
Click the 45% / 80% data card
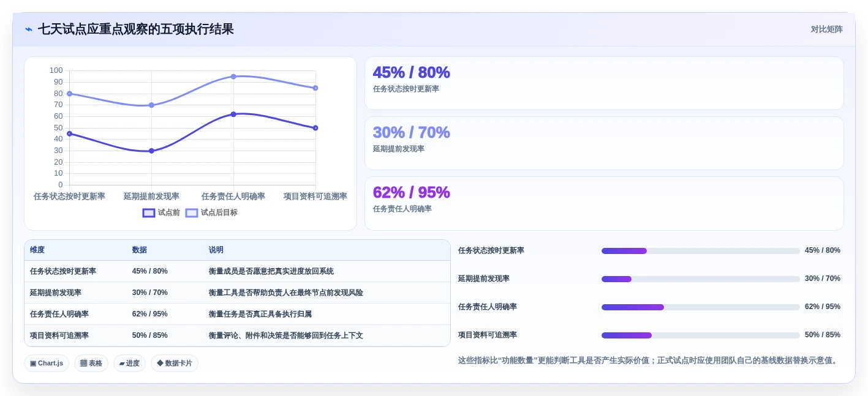point(604,83)
